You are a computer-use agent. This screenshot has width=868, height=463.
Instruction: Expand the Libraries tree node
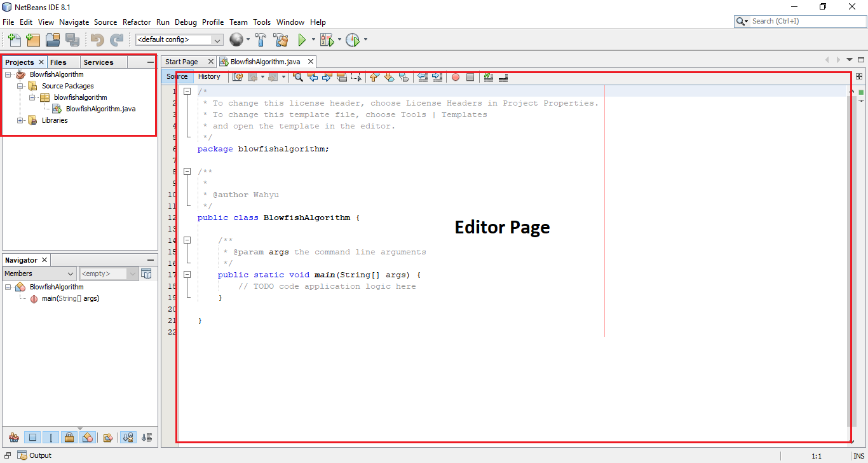tap(20, 120)
